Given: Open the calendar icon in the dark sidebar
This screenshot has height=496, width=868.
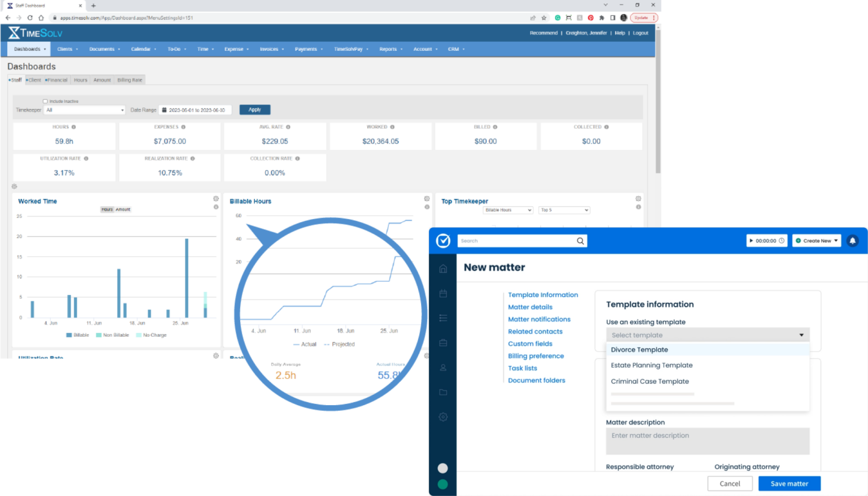Looking at the screenshot, I should [x=443, y=293].
